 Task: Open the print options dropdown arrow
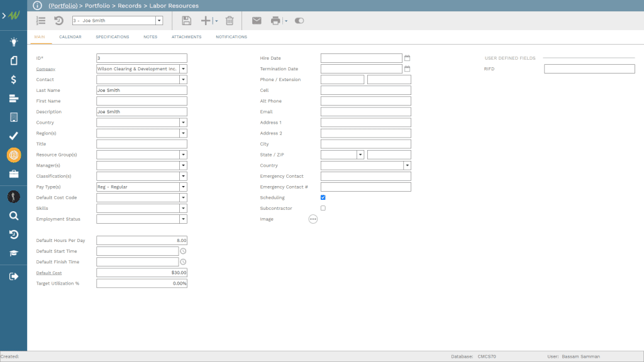286,21
